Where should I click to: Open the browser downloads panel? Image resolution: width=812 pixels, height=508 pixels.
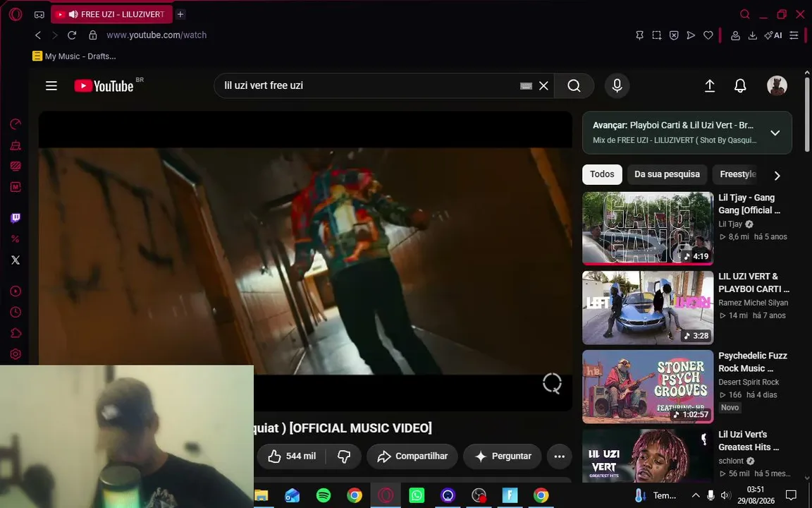point(753,35)
